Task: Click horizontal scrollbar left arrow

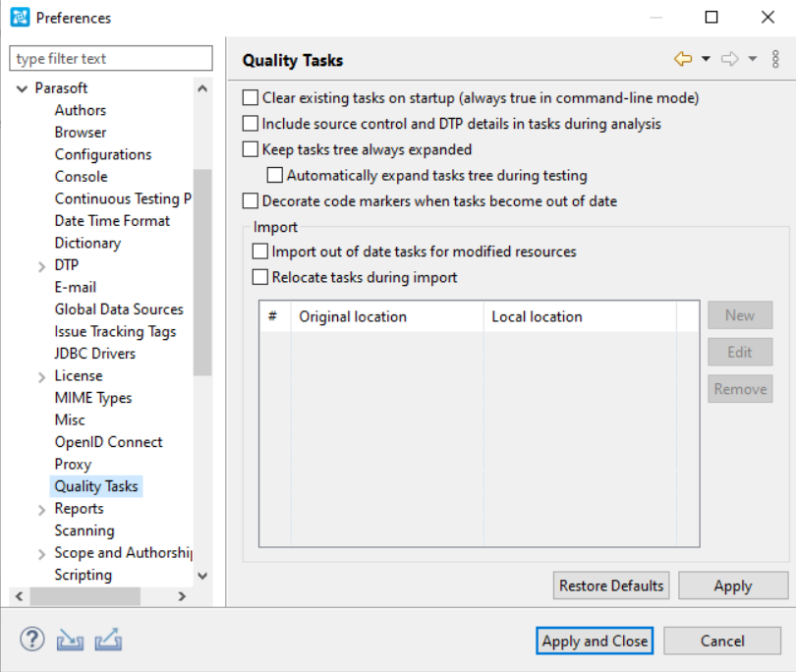Action: pyautogui.click(x=20, y=596)
